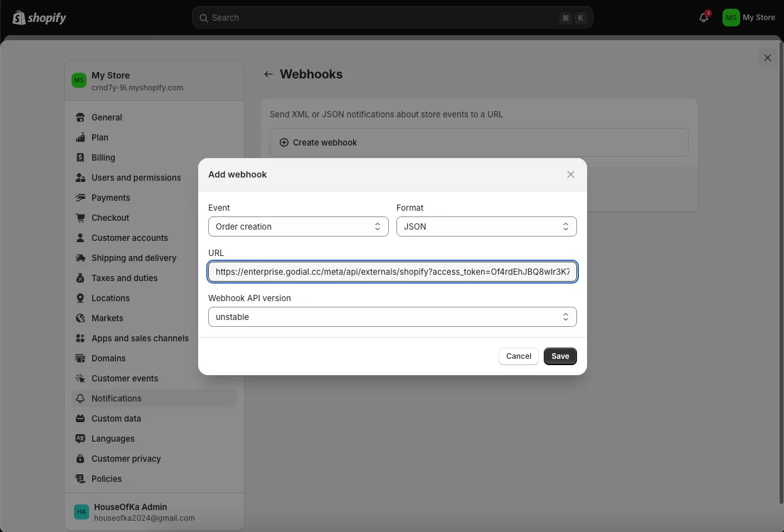Select Apps and sales channels in sidebar
This screenshot has width=784, height=532.
point(140,338)
